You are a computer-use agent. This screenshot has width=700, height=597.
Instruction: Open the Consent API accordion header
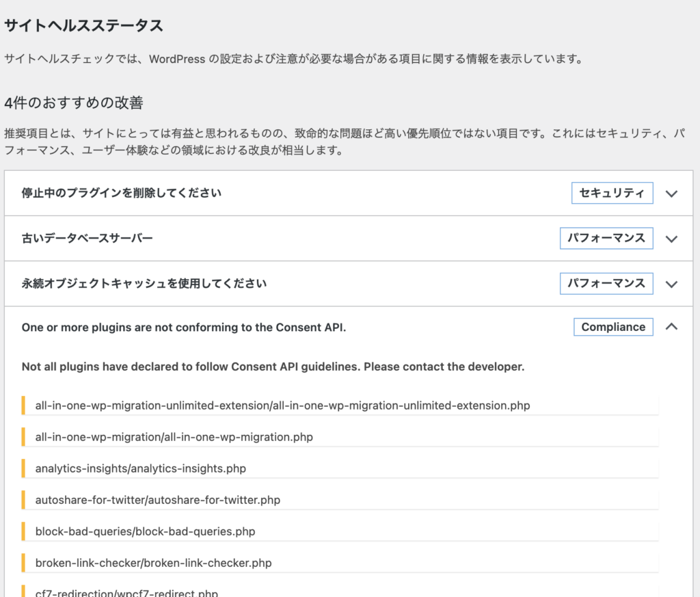(x=273, y=326)
